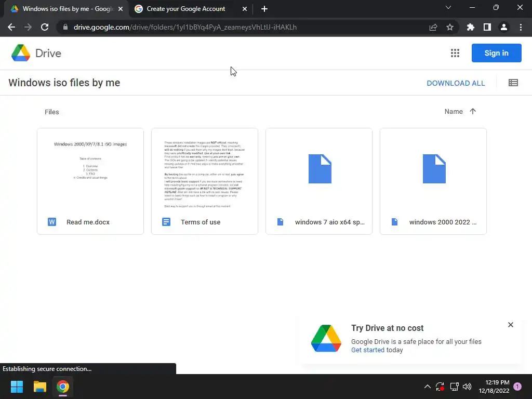The width and height of the screenshot is (532, 399).
Task: Open the Read me.docx thumbnail preview
Action: coord(90,170)
